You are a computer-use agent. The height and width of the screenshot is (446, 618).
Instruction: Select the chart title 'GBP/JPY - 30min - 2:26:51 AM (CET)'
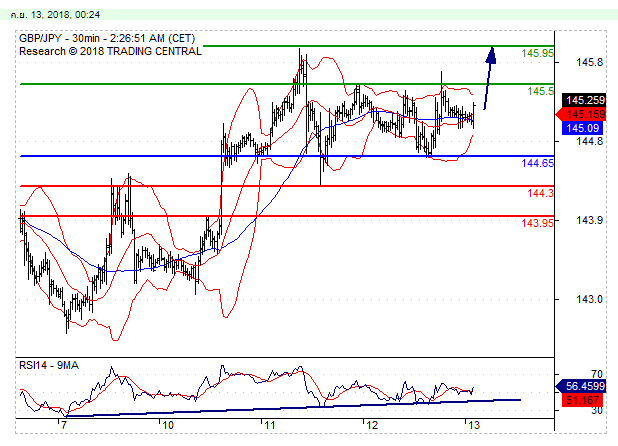107,38
